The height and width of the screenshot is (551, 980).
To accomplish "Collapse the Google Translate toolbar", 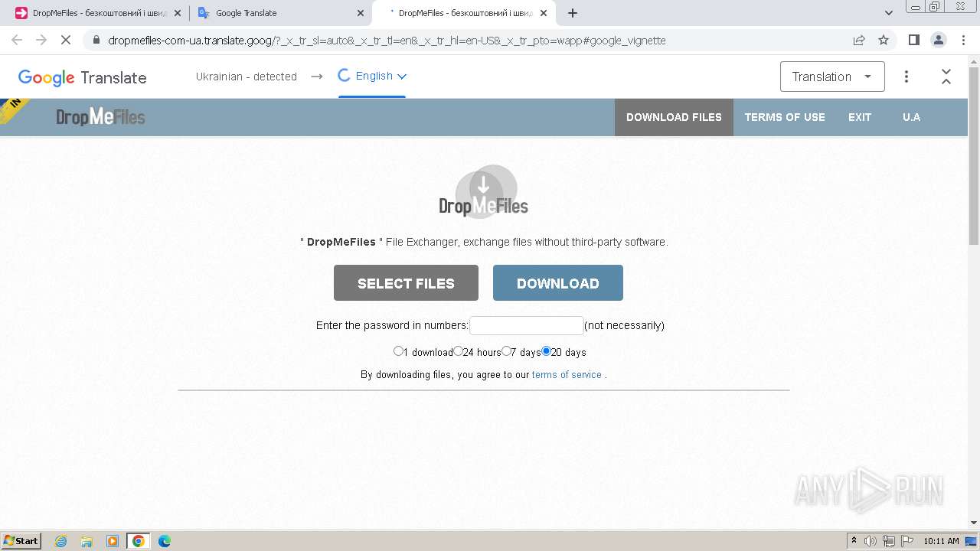I will coord(946,77).
